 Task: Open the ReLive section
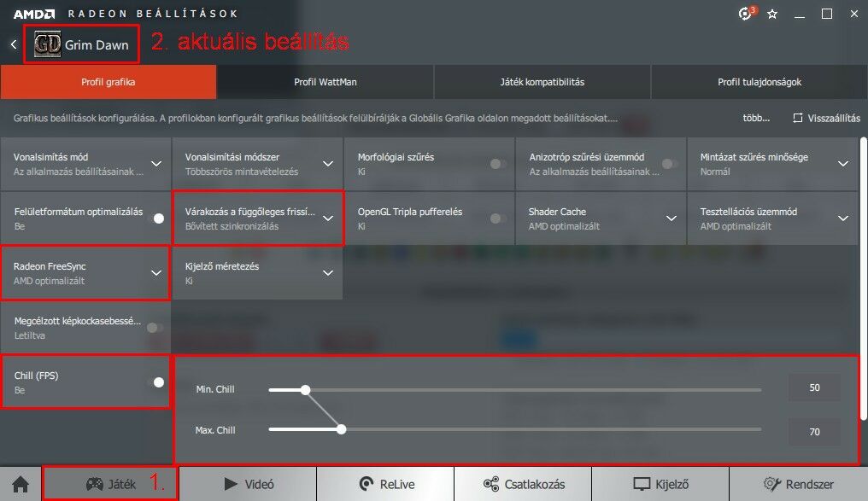385,484
